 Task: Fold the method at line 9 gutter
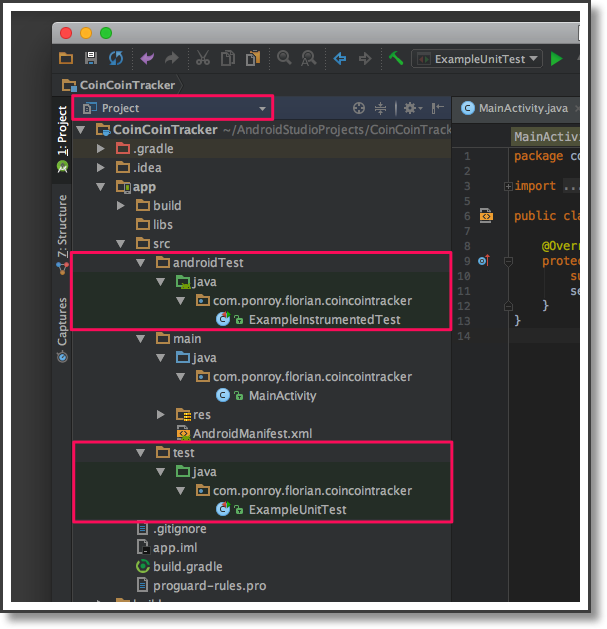(x=508, y=262)
